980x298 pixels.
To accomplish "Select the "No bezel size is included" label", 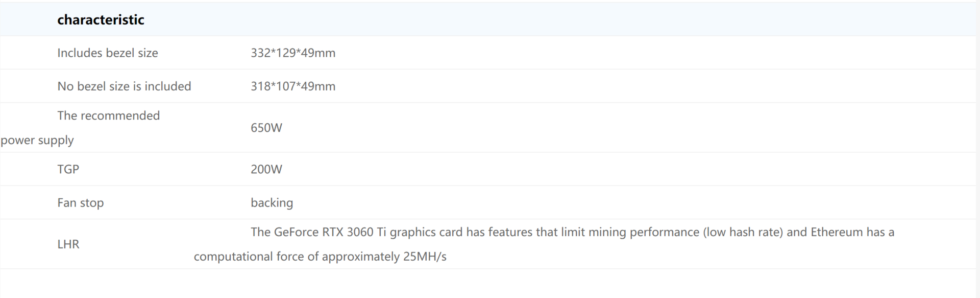I will click(x=124, y=86).
